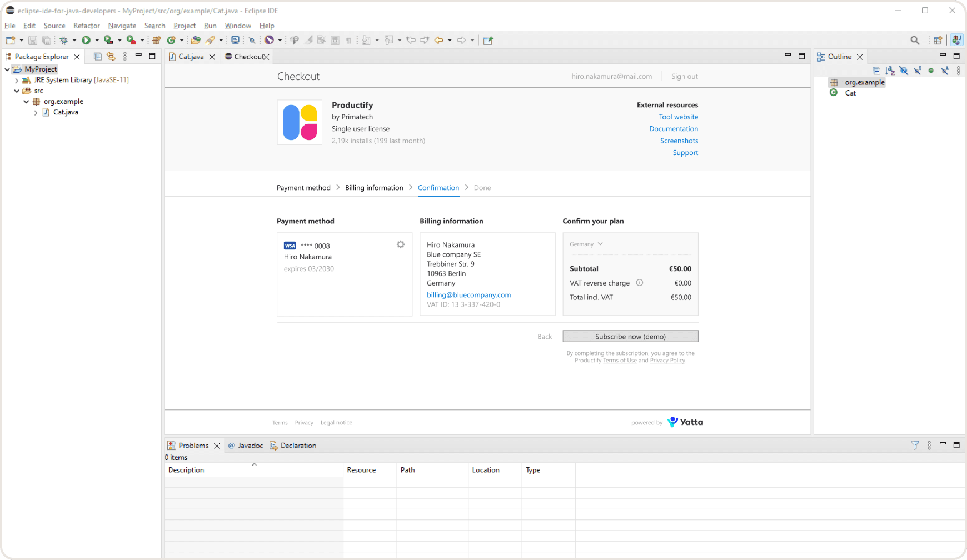The width and height of the screenshot is (967, 560).
Task: Collapse the MyProject tree node
Action: pos(7,69)
